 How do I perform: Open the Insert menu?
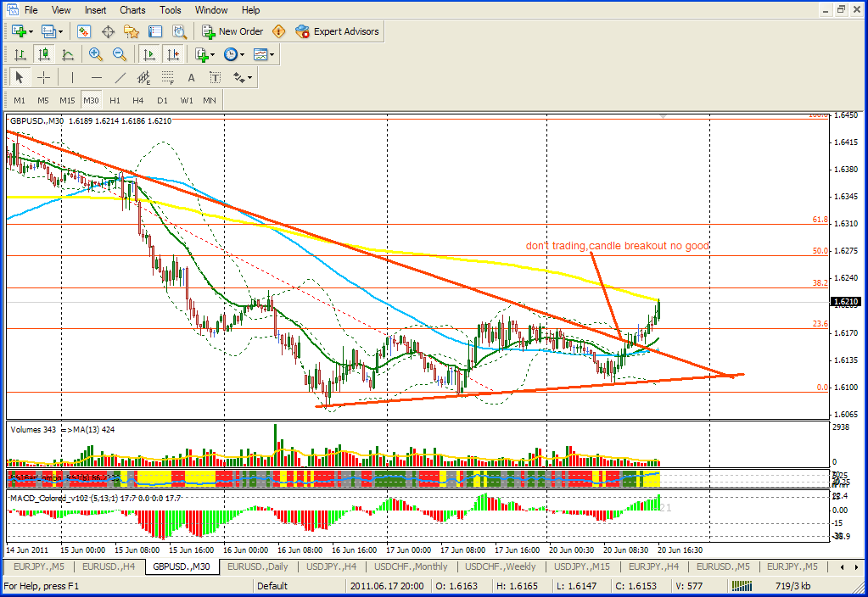point(95,10)
